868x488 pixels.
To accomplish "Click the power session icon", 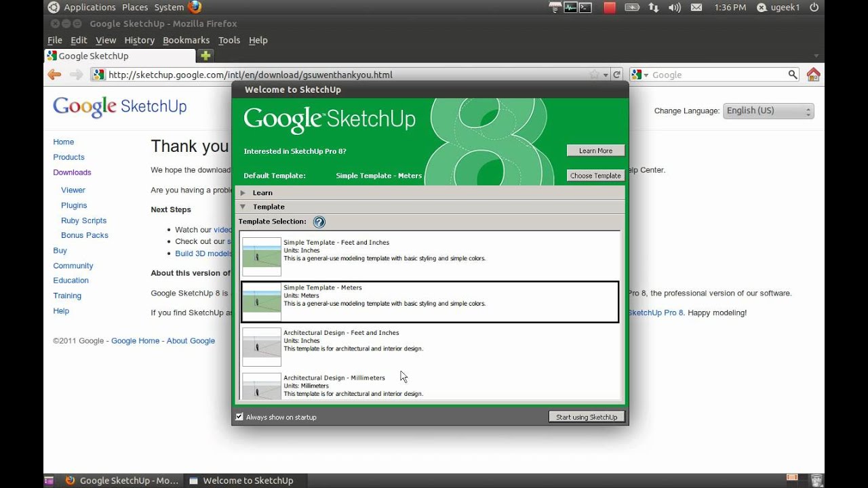I will click(x=814, y=7).
